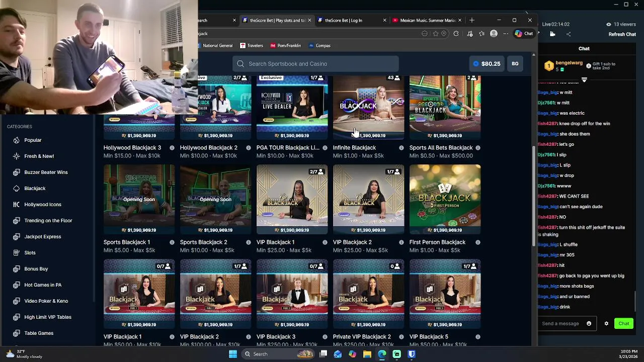Open the browser profile avatar icon
This screenshot has height=362, width=644.
click(494, 34)
